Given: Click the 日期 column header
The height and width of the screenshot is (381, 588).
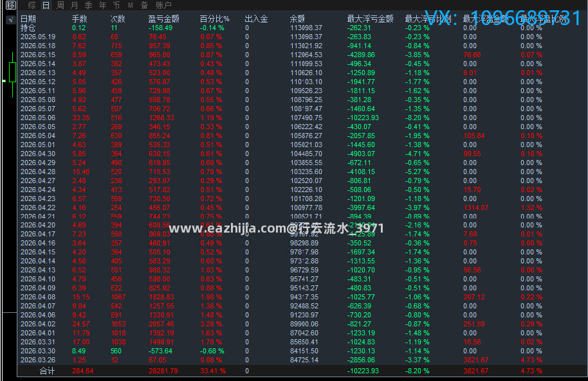Looking at the screenshot, I should pos(28,19).
